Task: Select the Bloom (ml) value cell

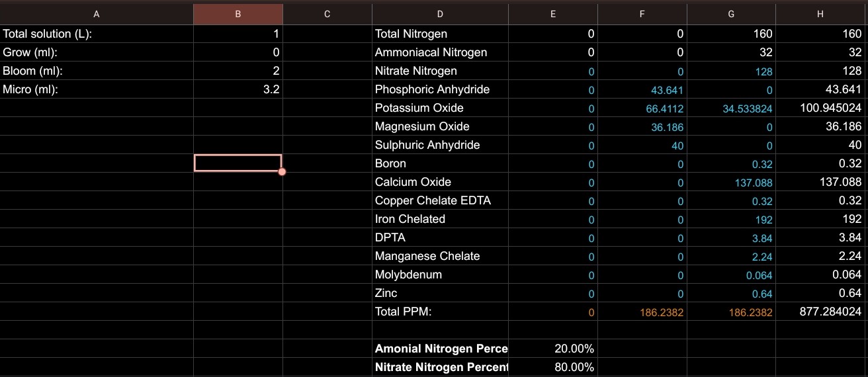Action: 238,71
